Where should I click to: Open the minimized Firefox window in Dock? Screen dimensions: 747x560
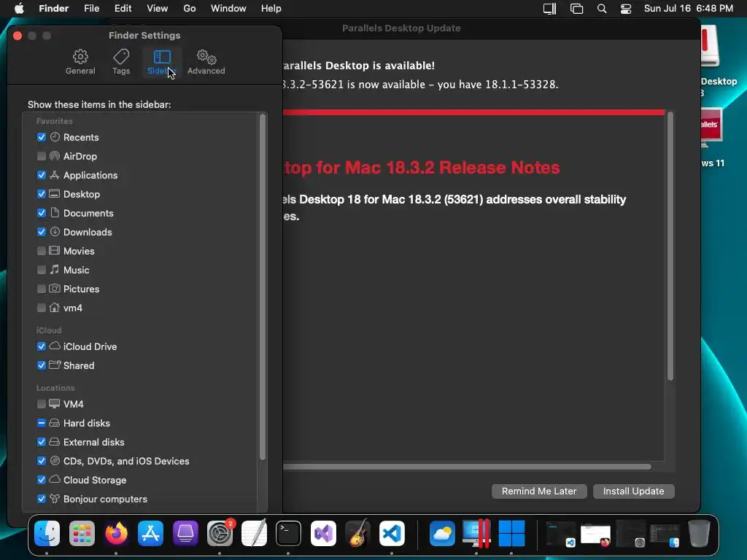(595, 534)
